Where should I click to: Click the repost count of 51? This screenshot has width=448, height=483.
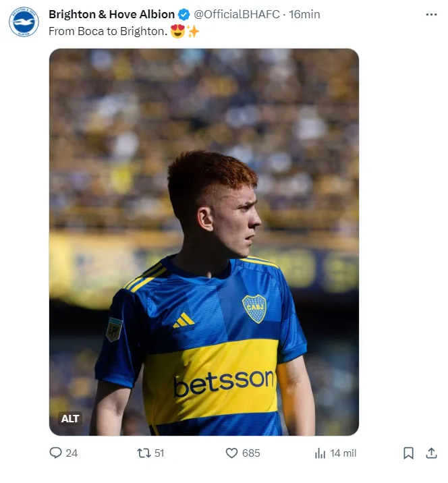point(159,453)
